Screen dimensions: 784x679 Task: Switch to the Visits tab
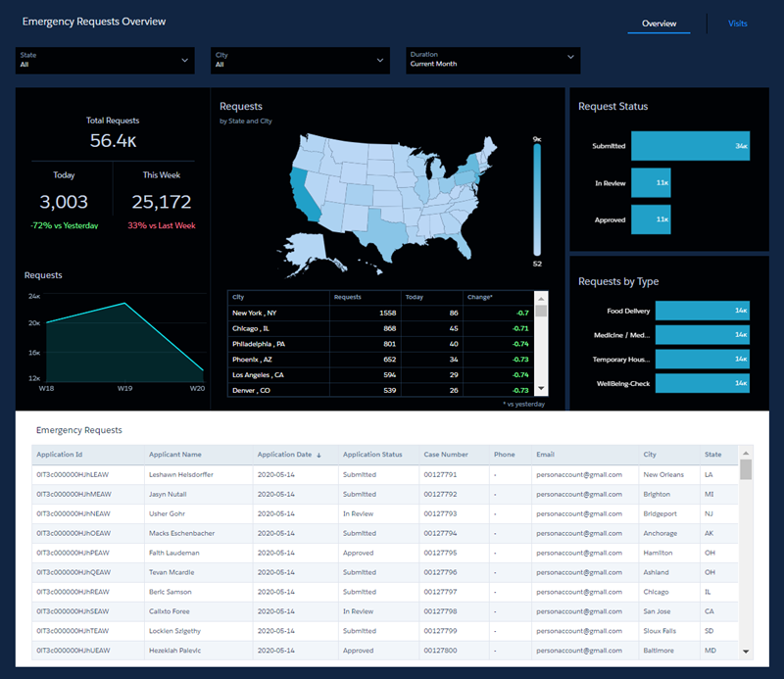[x=737, y=23]
